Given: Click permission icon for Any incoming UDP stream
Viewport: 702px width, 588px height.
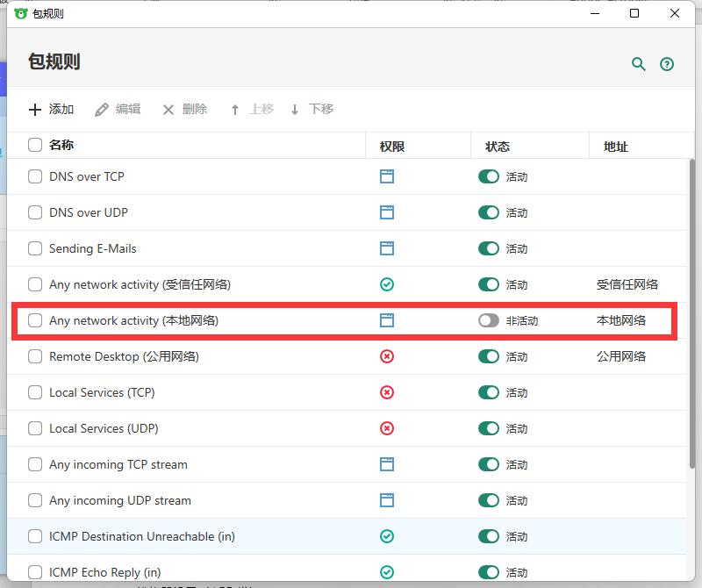Looking at the screenshot, I should [x=386, y=500].
